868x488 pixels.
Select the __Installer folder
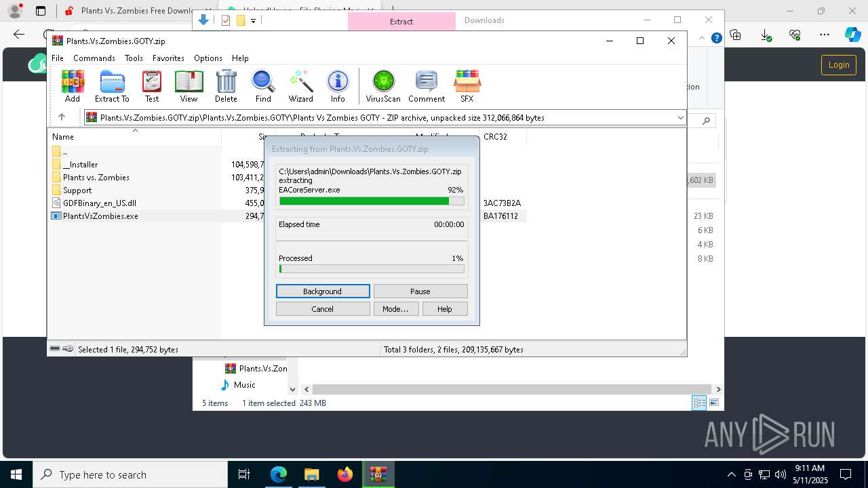pos(81,165)
